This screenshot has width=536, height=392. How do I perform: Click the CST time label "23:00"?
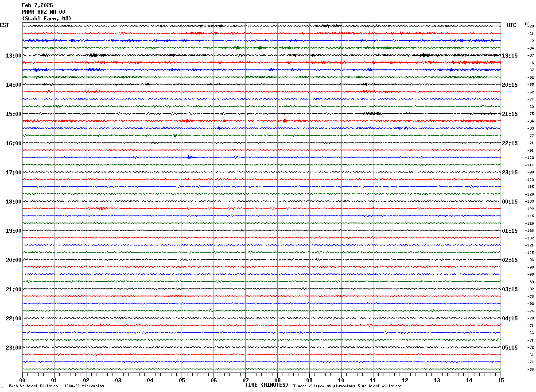[x=14, y=348]
